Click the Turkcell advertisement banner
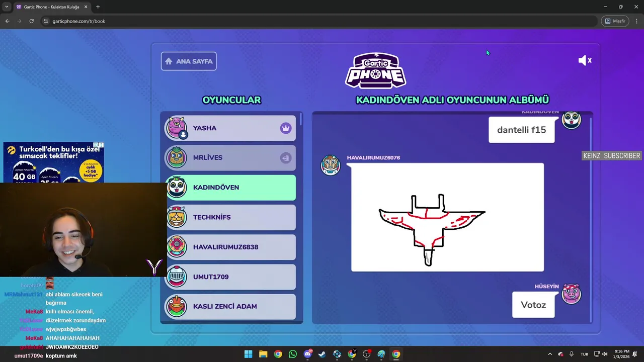644x362 pixels. pyautogui.click(x=53, y=162)
